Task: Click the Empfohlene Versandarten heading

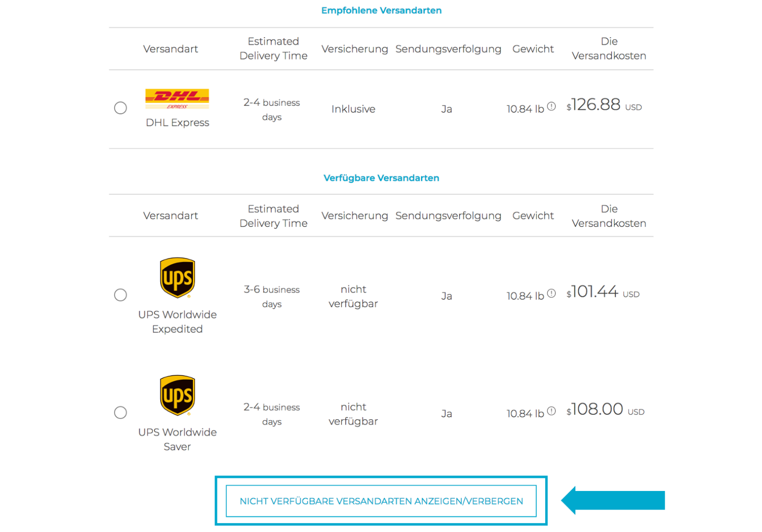Action: pyautogui.click(x=381, y=10)
